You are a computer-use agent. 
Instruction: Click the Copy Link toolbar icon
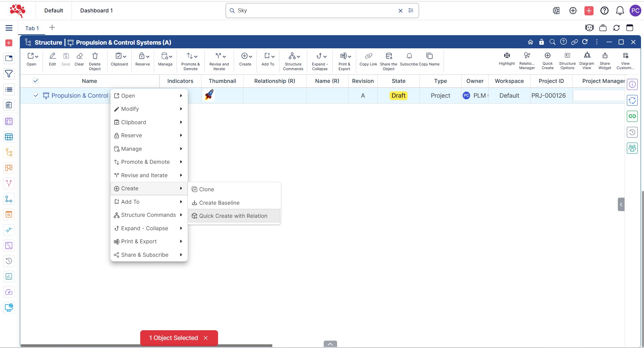tap(368, 56)
